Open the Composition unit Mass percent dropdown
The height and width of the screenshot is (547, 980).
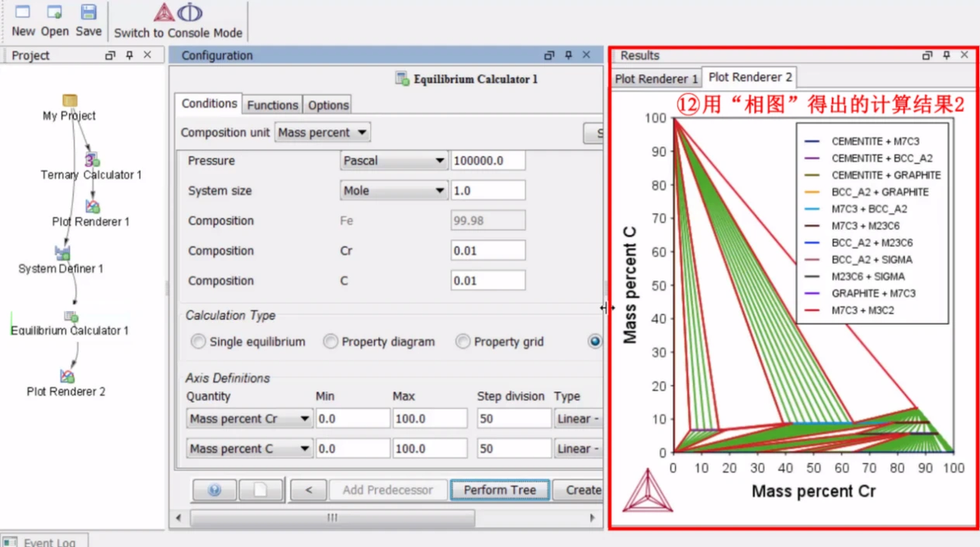(x=322, y=132)
